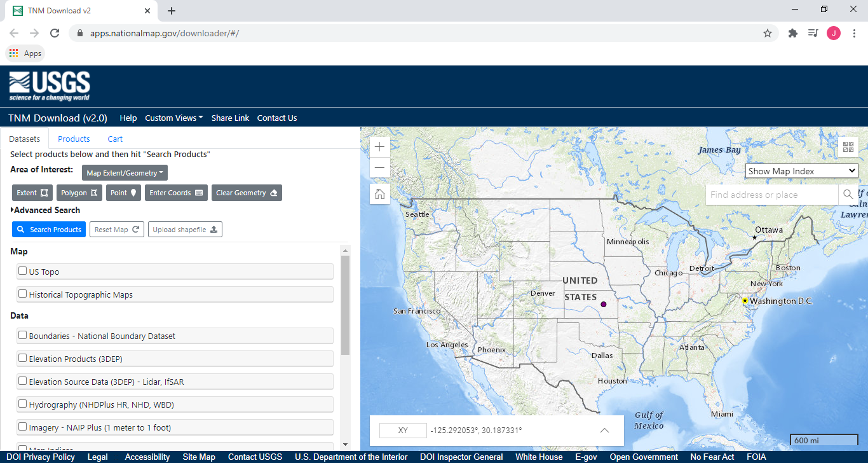The width and height of the screenshot is (868, 463).
Task: Click Share Link in navbar
Action: pyautogui.click(x=230, y=118)
